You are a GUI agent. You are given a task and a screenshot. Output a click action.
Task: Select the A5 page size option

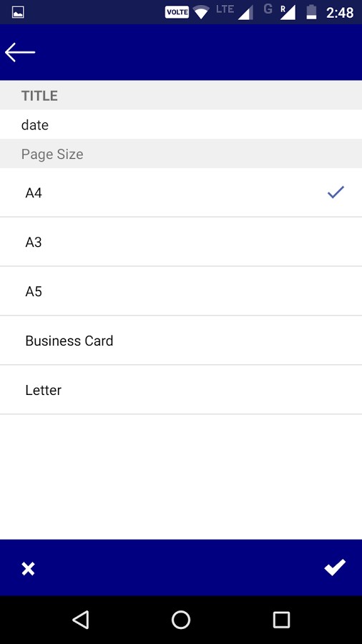pos(181,291)
